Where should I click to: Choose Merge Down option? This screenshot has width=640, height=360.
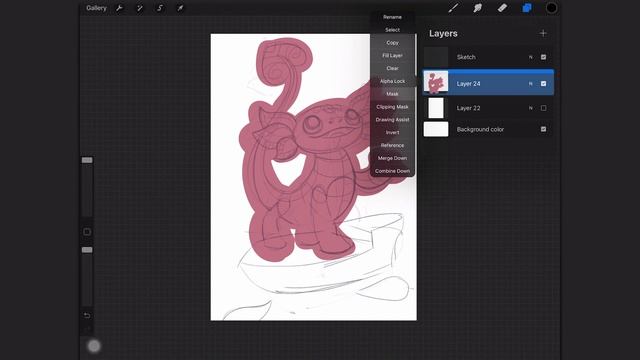pos(392,158)
